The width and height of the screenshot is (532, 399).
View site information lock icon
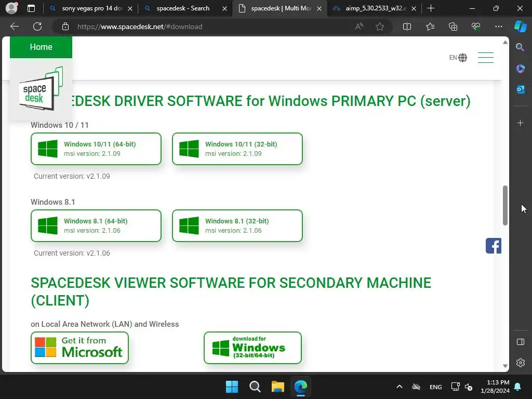pyautogui.click(x=65, y=26)
